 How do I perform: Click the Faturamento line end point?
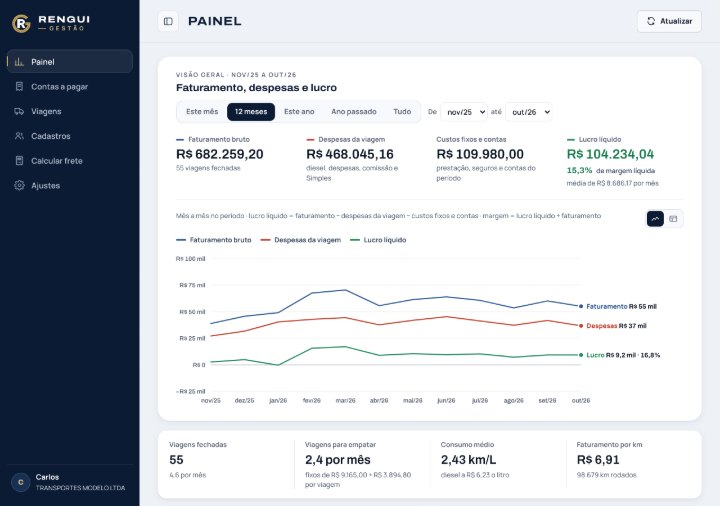[581, 306]
